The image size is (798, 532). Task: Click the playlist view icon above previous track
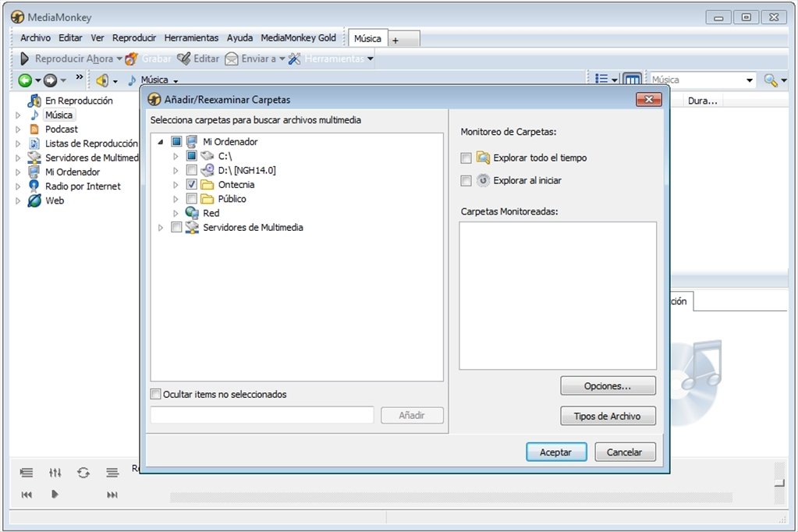[x=27, y=473]
